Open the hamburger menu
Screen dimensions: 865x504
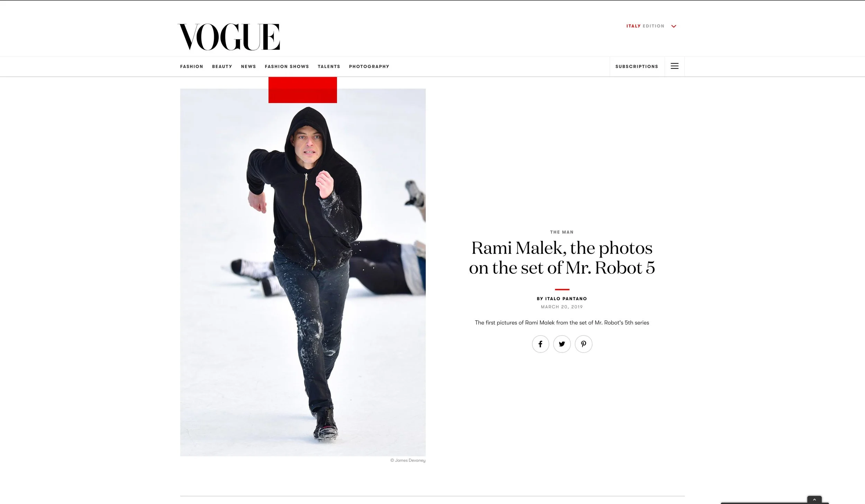674,66
